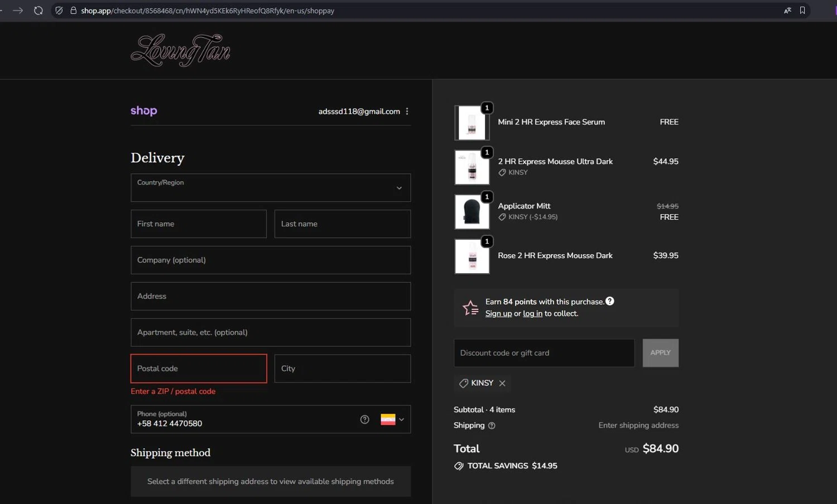The height and width of the screenshot is (504, 837).
Task: Click the struck-through $14.95 mitt price
Action: [x=667, y=206]
